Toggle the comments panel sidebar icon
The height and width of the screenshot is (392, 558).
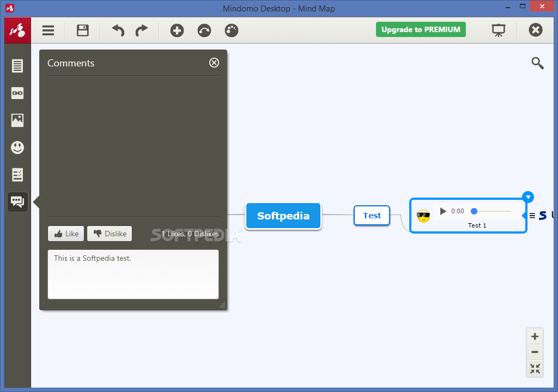[x=17, y=201]
